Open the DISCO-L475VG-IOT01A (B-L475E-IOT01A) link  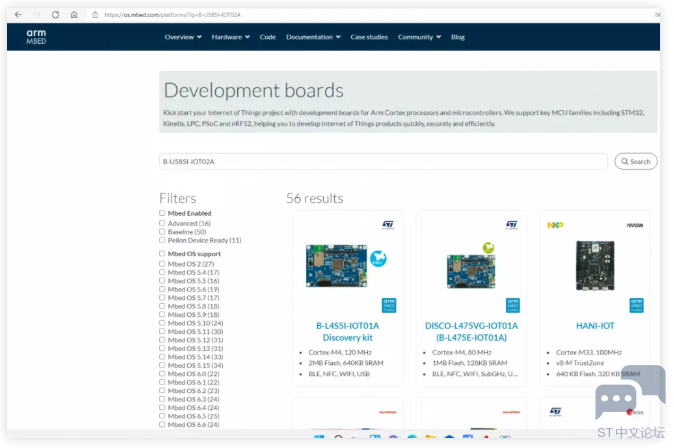(471, 331)
